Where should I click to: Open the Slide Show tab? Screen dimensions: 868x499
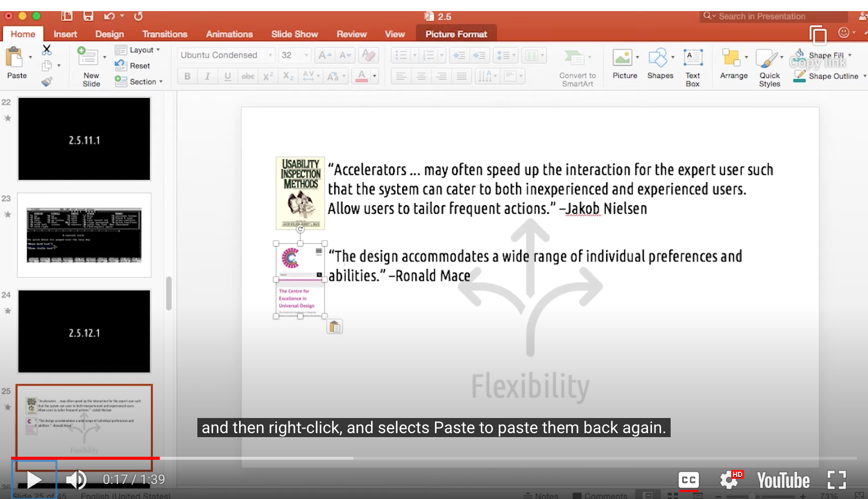[x=295, y=34]
